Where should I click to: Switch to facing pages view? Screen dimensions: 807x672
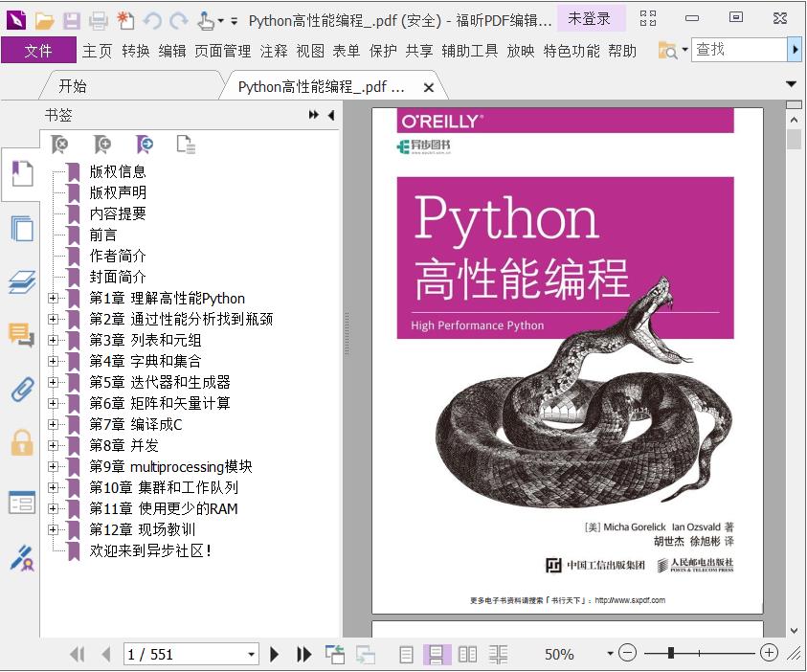point(467,654)
